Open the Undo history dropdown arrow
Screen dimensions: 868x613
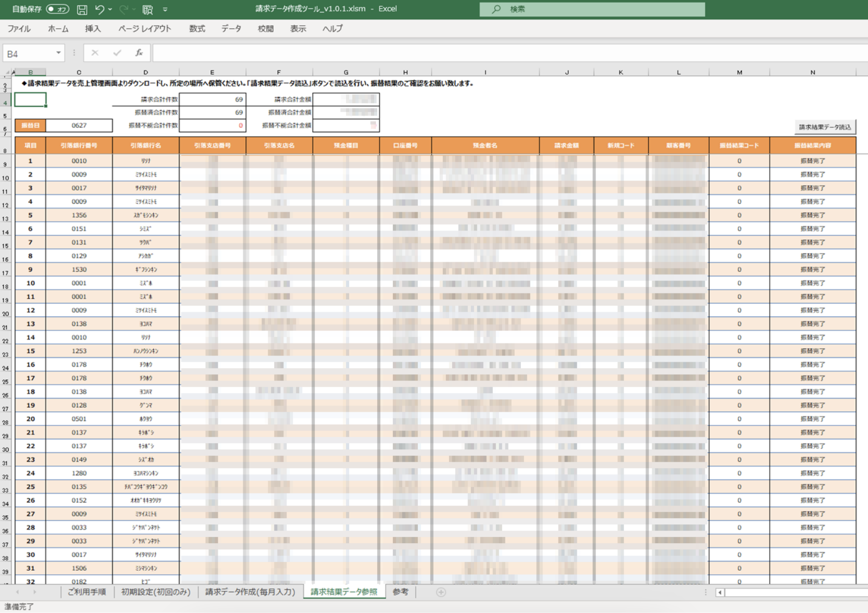(110, 9)
